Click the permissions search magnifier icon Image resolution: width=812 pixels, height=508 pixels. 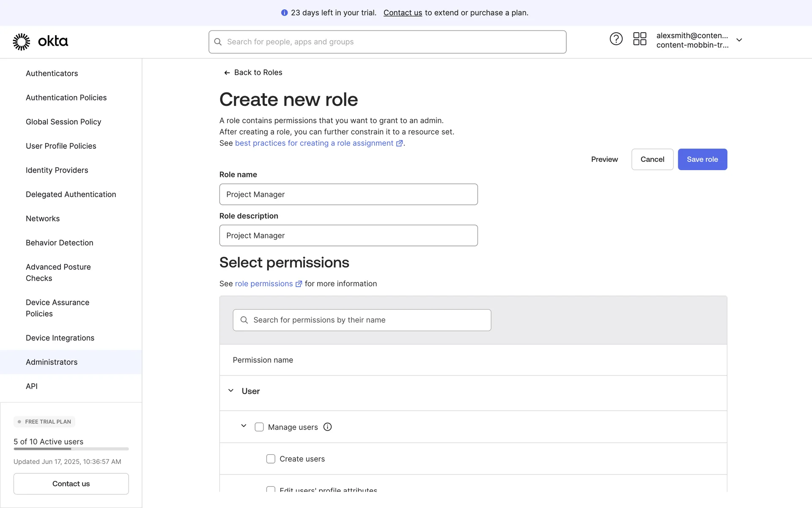tap(244, 320)
